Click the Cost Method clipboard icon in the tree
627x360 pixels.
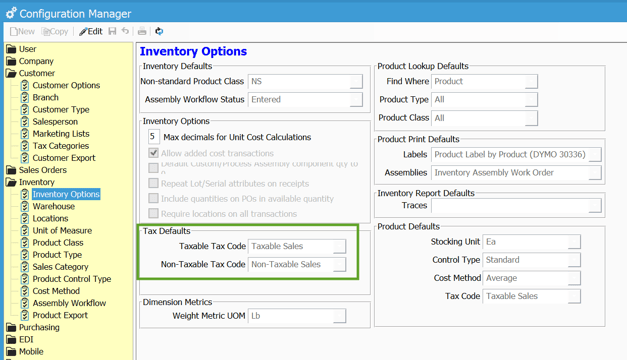25,291
